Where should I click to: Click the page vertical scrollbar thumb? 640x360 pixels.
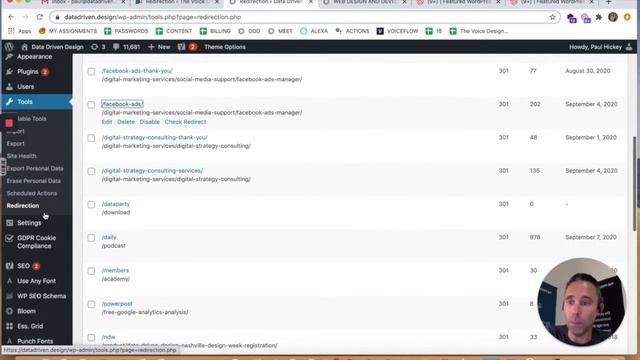click(x=634, y=184)
